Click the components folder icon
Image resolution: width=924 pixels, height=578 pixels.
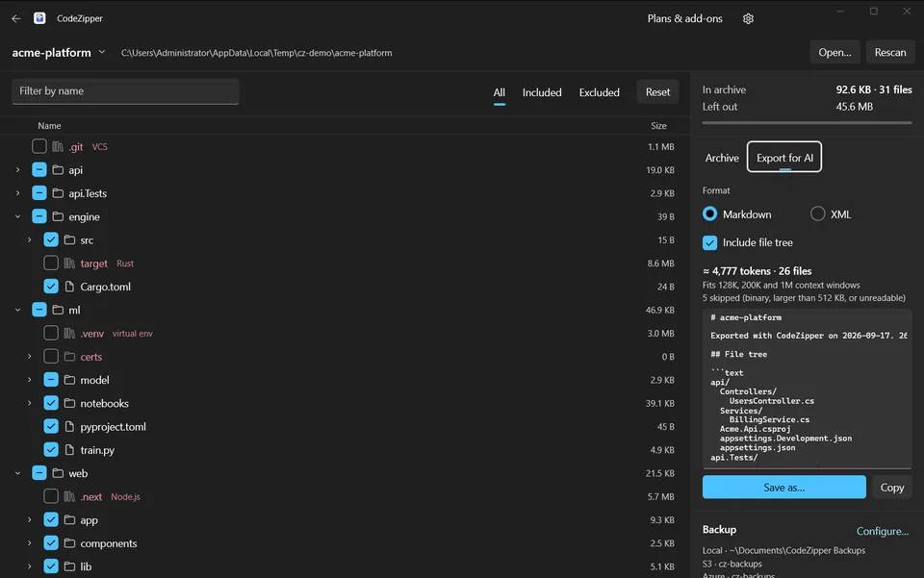tap(69, 543)
